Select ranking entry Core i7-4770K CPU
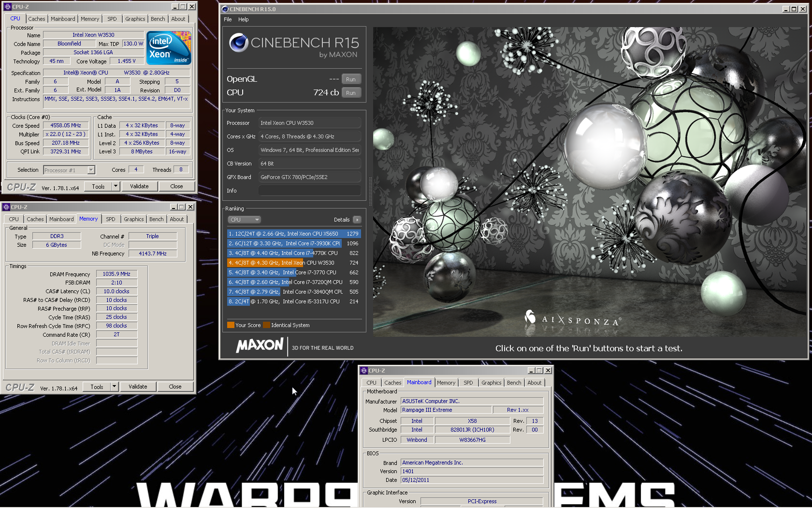The width and height of the screenshot is (812, 508). pyautogui.click(x=294, y=253)
